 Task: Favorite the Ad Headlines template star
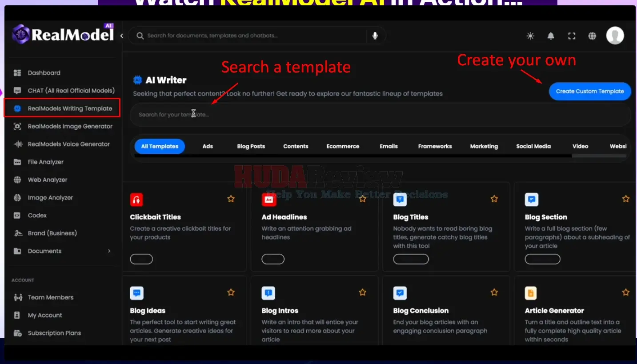coord(363,199)
